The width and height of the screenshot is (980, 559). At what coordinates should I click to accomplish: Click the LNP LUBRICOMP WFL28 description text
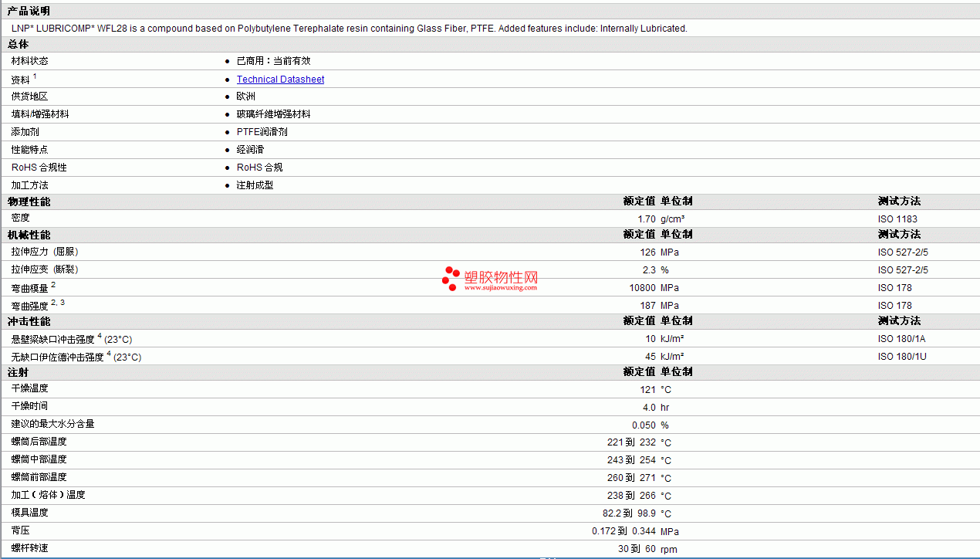click(x=349, y=29)
